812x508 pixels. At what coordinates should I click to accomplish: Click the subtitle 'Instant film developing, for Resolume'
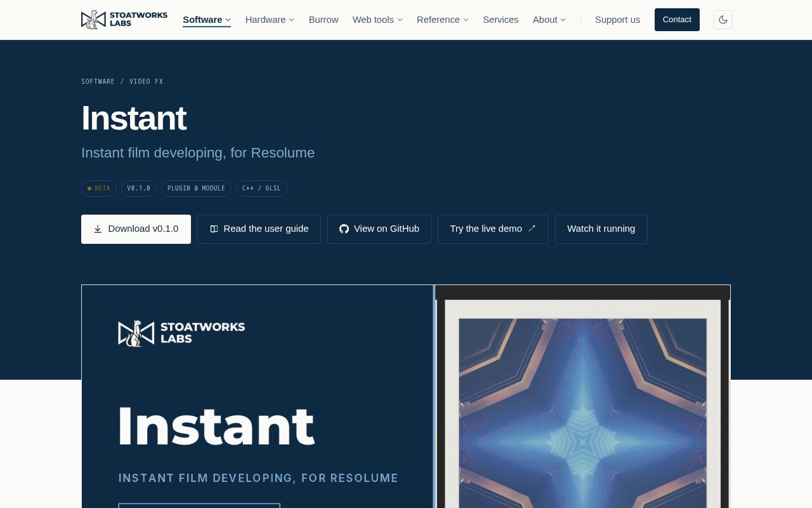198,153
